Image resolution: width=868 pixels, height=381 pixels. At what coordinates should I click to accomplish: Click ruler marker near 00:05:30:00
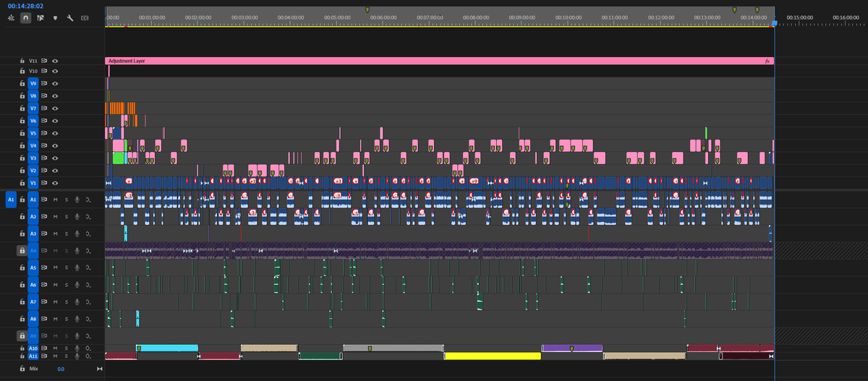point(367,9)
